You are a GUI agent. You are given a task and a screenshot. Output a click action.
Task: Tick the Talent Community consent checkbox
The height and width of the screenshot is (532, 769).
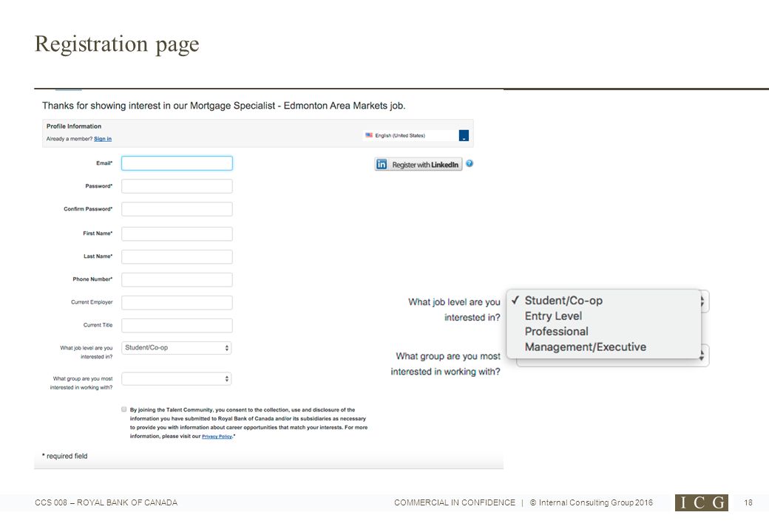pyautogui.click(x=124, y=409)
